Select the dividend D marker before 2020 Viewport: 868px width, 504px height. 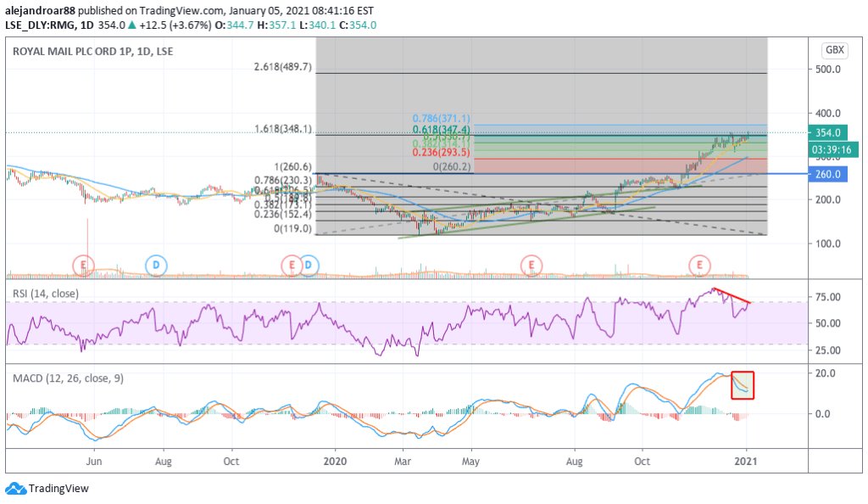point(309,266)
